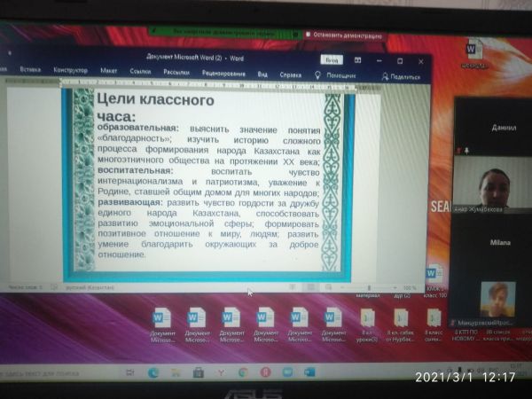Switch to the Конструктор tab

tap(70, 70)
